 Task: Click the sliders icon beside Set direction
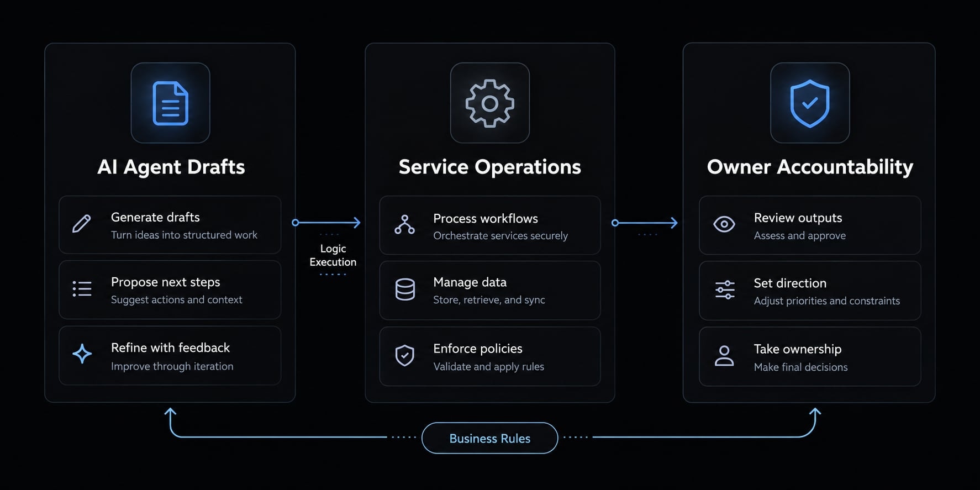click(725, 290)
